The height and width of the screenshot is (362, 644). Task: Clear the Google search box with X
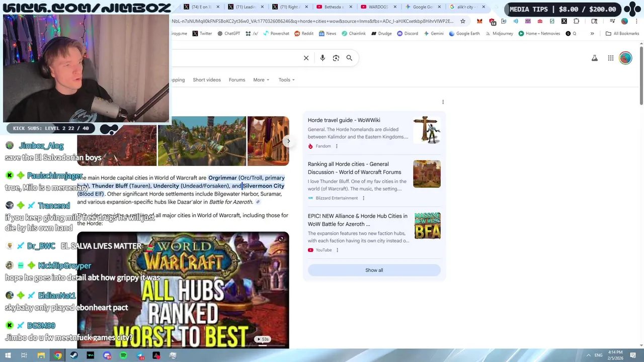(306, 58)
